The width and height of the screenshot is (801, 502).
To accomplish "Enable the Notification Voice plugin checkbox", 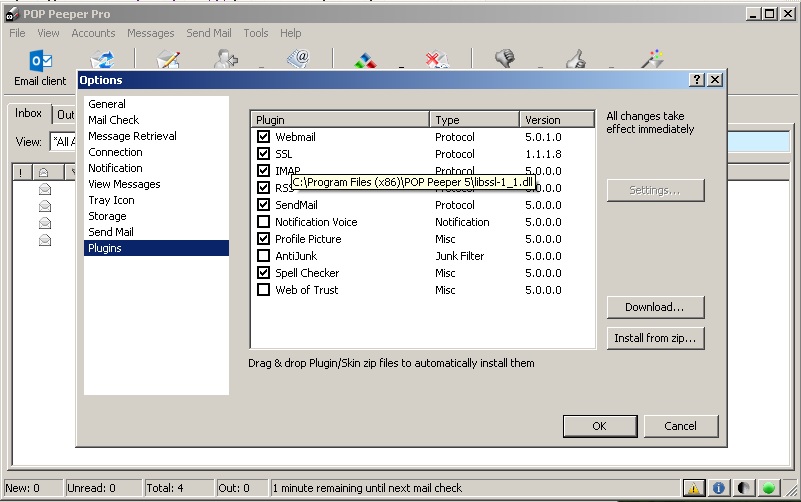I will (x=264, y=222).
